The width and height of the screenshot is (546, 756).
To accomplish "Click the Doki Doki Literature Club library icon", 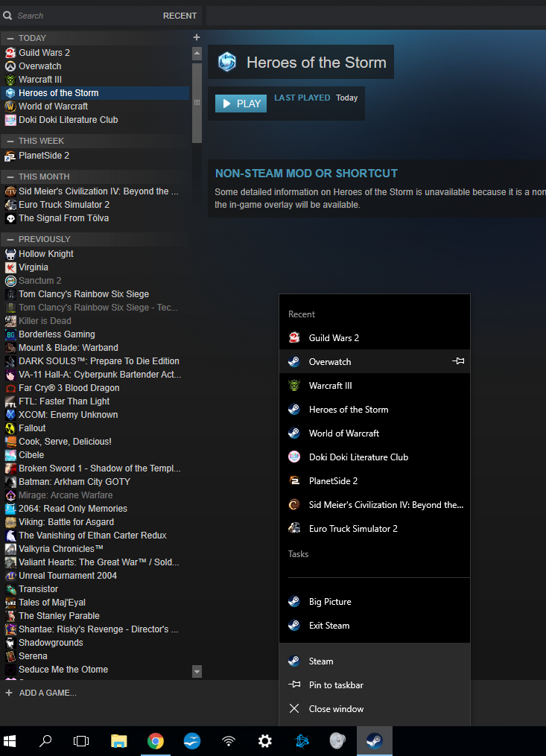I will (x=10, y=120).
